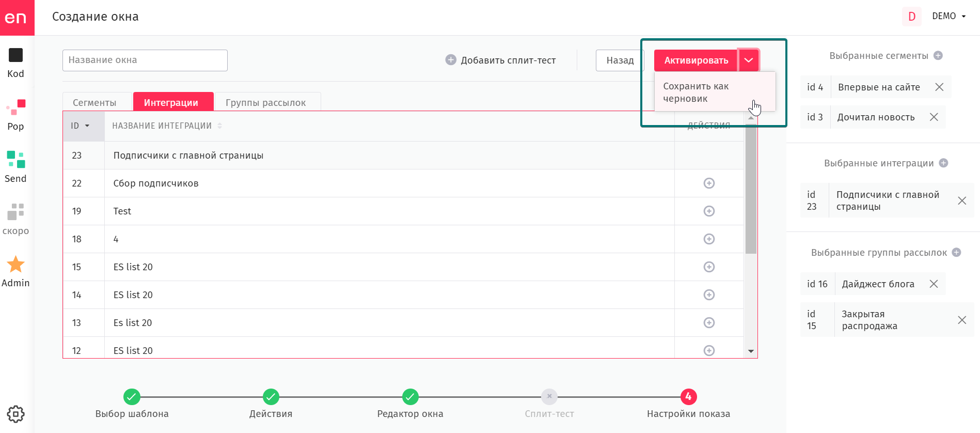This screenshot has width=980, height=433.
Task: Add integration 'Сбор подписчиков' with plus icon
Action: (709, 183)
